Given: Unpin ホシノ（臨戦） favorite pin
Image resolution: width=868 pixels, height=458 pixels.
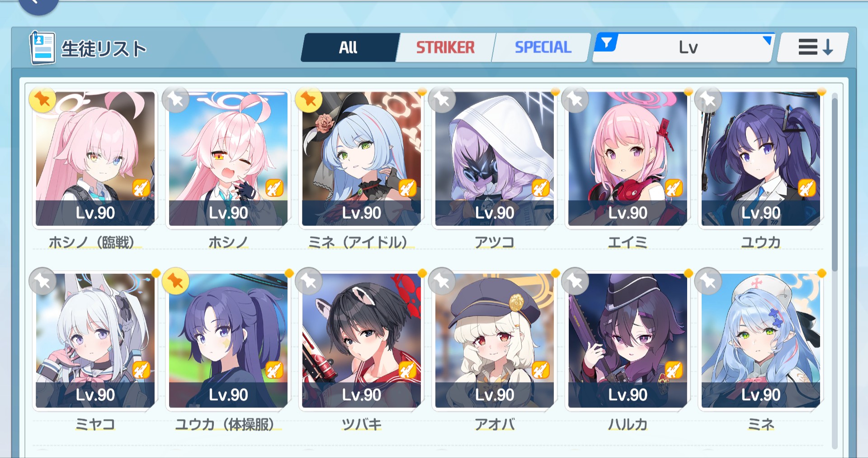Looking at the screenshot, I should 42,99.
